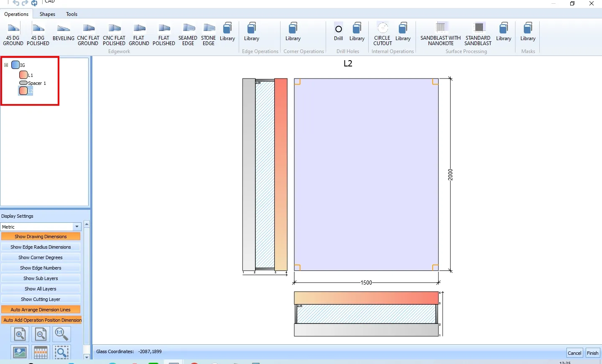Click the top-left corner marker of glass
602x364 pixels.
point(298,81)
